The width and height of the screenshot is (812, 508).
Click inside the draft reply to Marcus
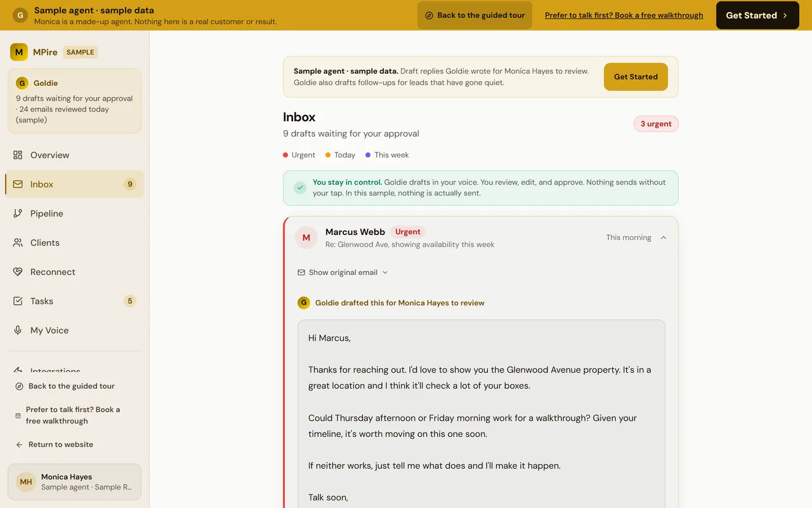481,413
